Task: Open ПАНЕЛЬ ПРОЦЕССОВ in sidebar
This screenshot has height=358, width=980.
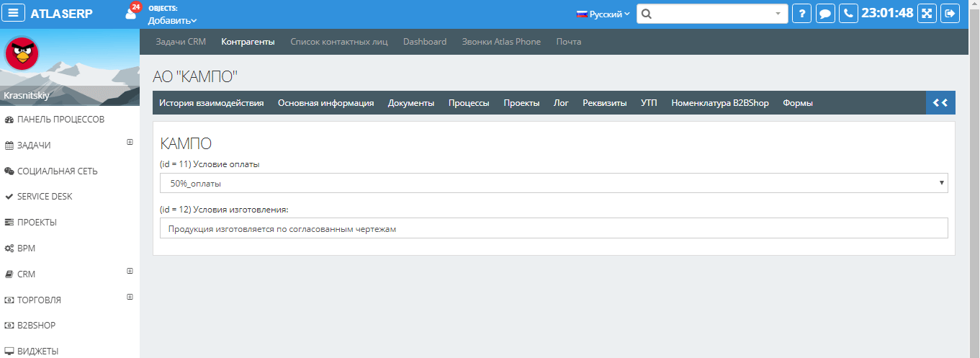Action: point(55,119)
